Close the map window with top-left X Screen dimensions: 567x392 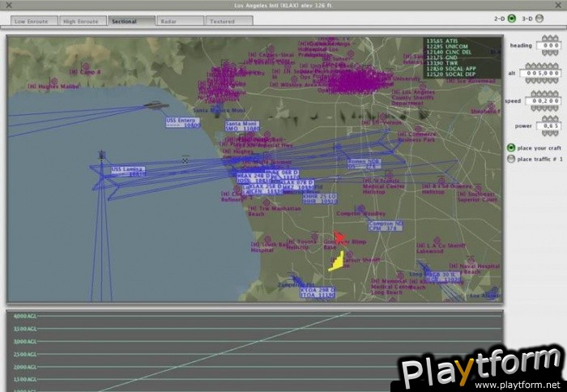click(9, 5)
